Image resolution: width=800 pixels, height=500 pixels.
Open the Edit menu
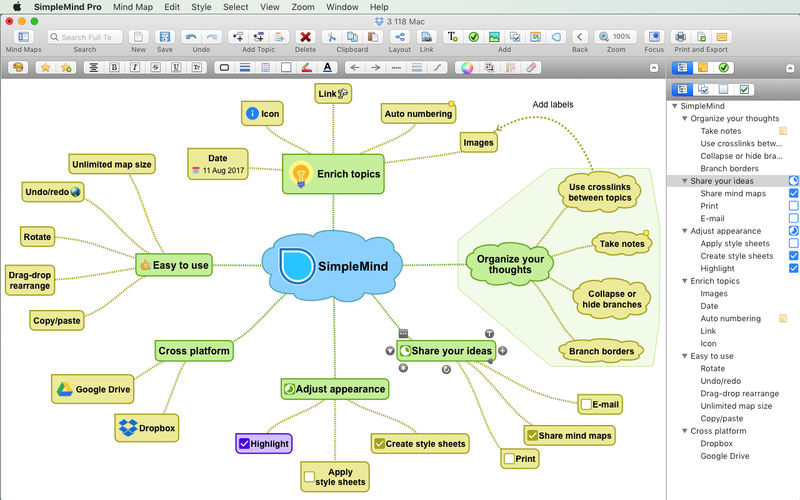(172, 7)
